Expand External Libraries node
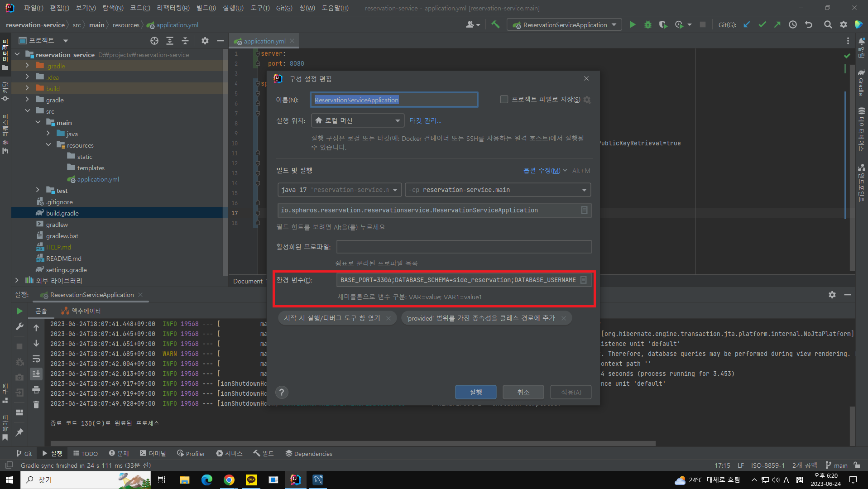 pos(17,280)
